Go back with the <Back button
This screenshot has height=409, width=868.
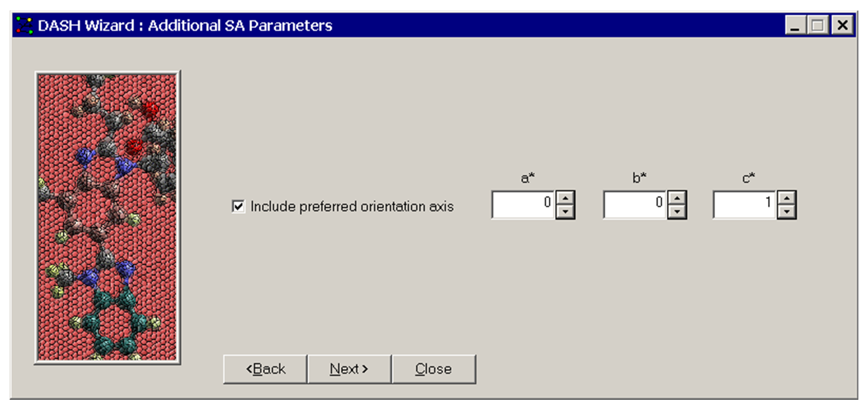click(265, 369)
